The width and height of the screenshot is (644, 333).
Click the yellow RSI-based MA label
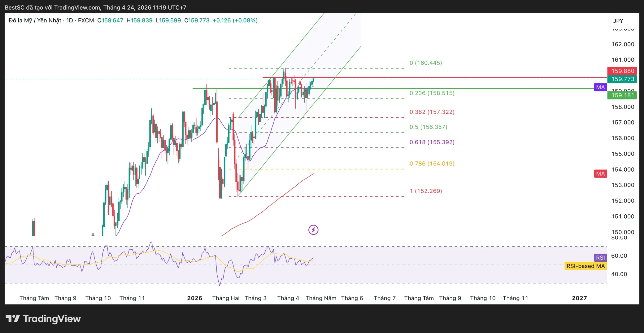pos(585,266)
